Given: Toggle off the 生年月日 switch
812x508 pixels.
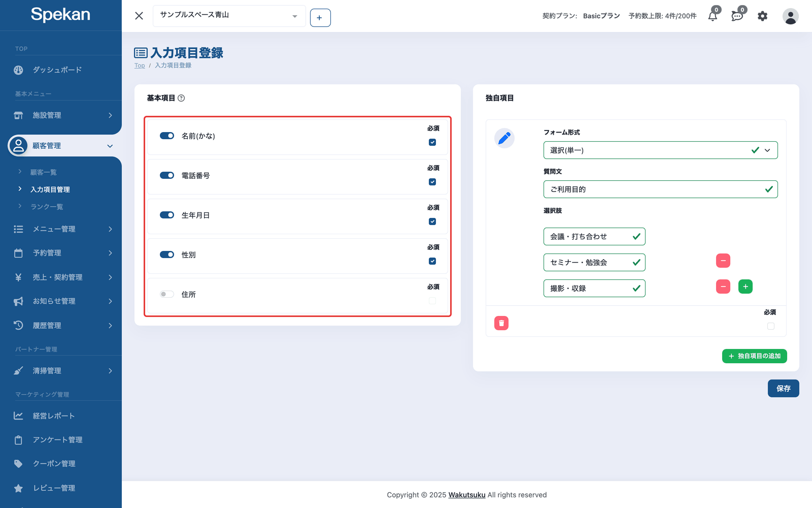Looking at the screenshot, I should tap(167, 215).
